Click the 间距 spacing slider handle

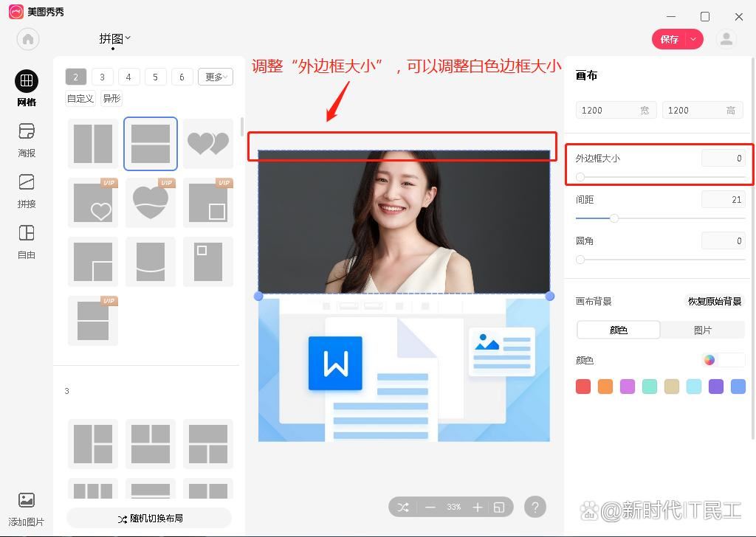pyautogui.click(x=614, y=218)
